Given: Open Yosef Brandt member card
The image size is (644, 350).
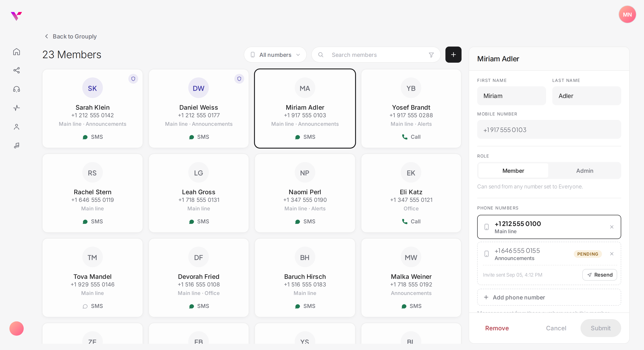Looking at the screenshot, I should [411, 109].
